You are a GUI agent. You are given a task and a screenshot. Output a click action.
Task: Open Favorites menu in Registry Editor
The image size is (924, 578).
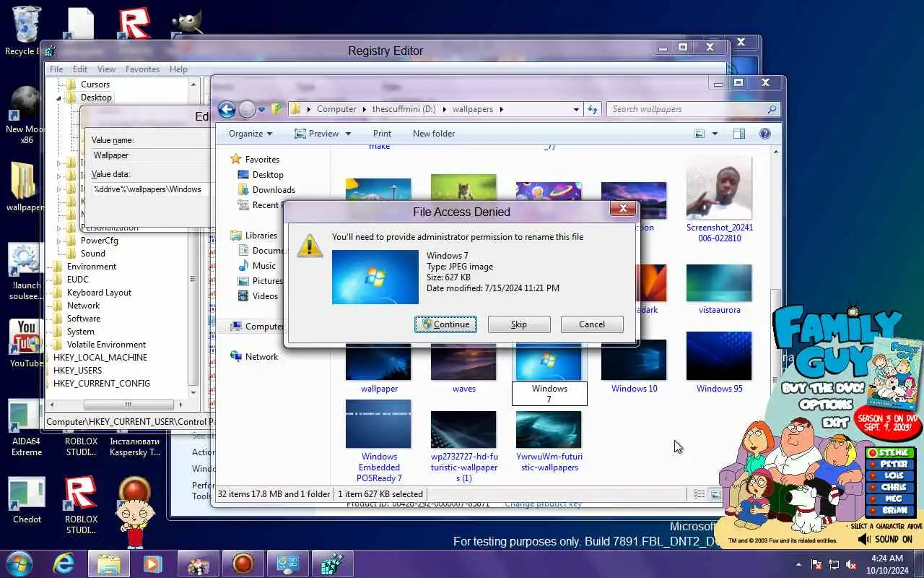pyautogui.click(x=142, y=69)
